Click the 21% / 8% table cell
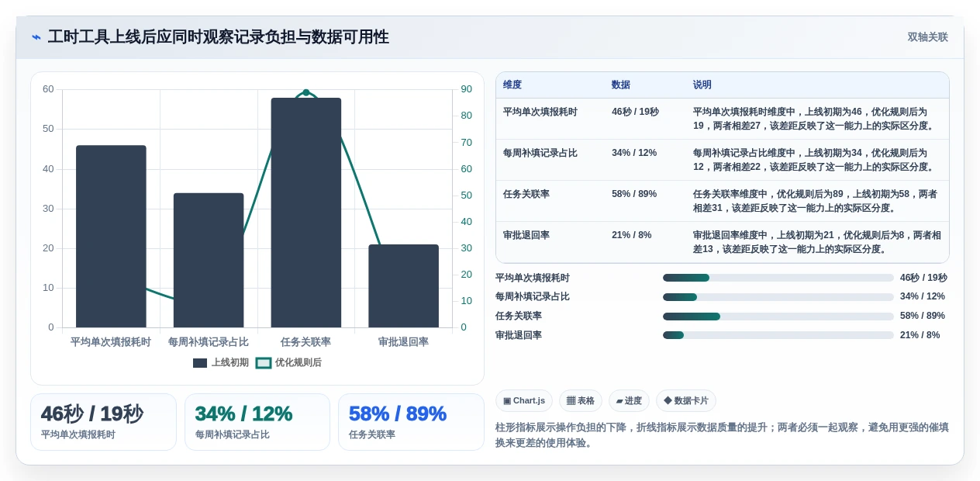 [632, 235]
